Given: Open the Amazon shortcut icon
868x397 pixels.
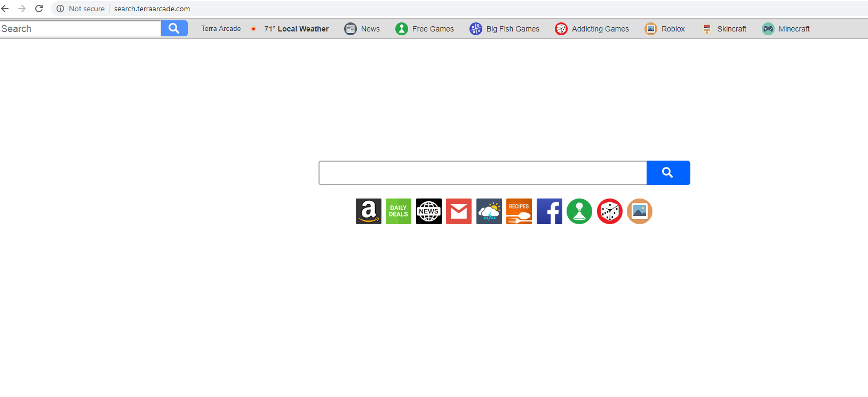Looking at the screenshot, I should click(x=369, y=211).
